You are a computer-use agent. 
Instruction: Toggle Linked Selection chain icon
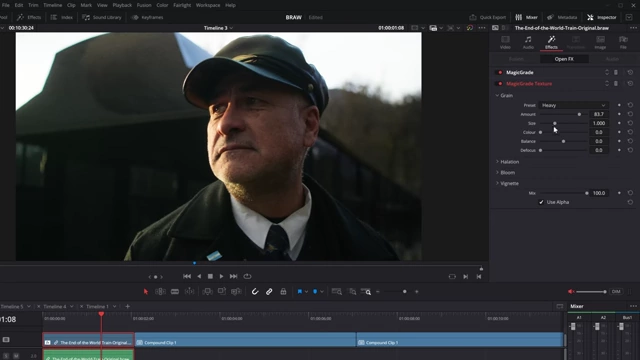click(269, 292)
